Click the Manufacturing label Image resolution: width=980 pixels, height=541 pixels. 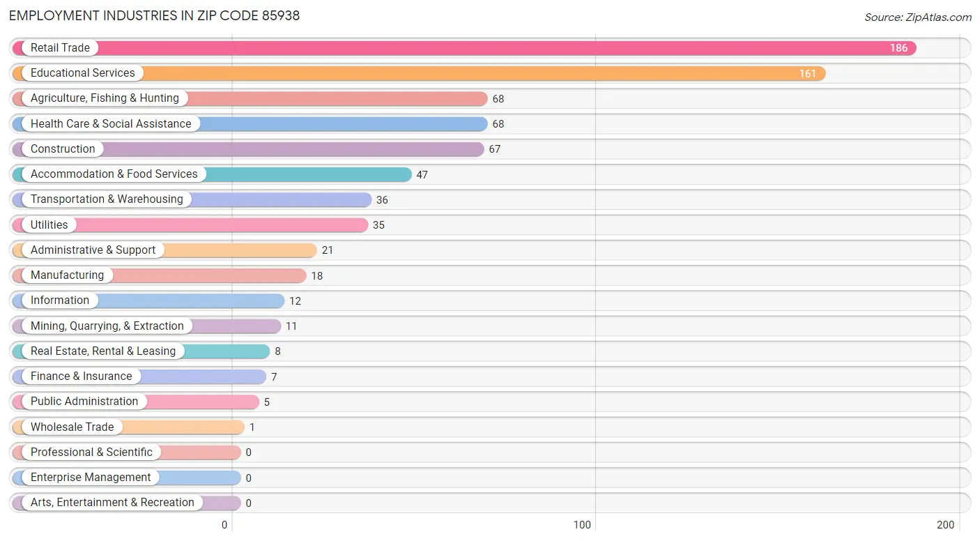(x=67, y=275)
